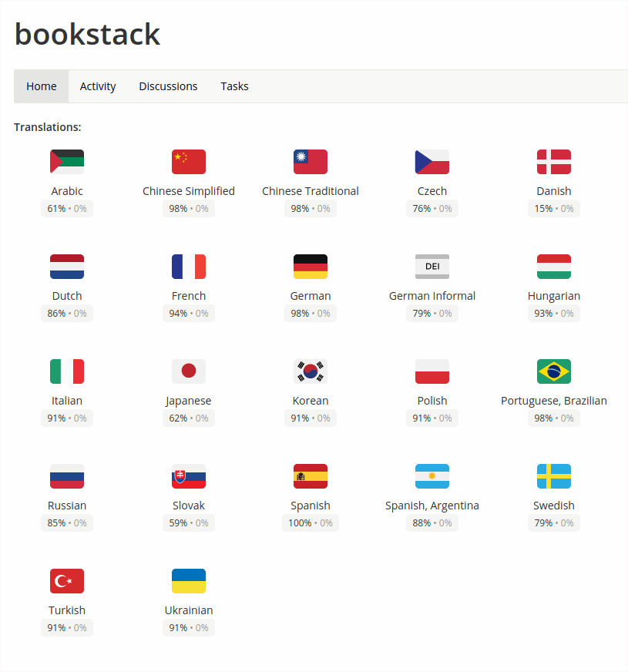The height and width of the screenshot is (672, 628).
Task: Click the Turkish flag icon
Action: pos(67,581)
